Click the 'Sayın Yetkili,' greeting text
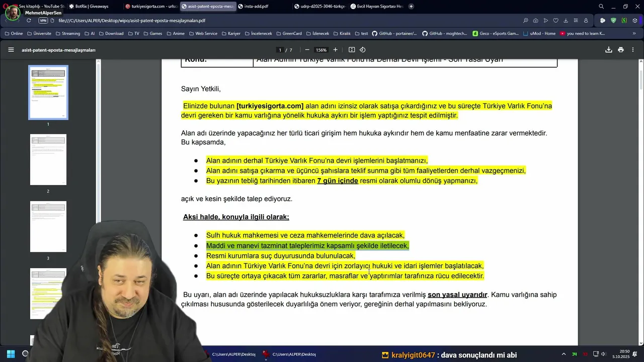This screenshot has width=644, height=362. point(201,89)
